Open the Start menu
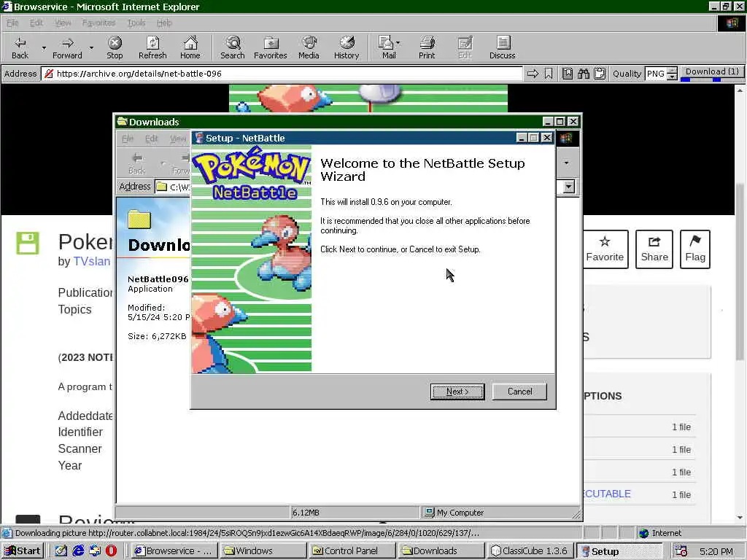This screenshot has height=560, width=747. point(23,551)
